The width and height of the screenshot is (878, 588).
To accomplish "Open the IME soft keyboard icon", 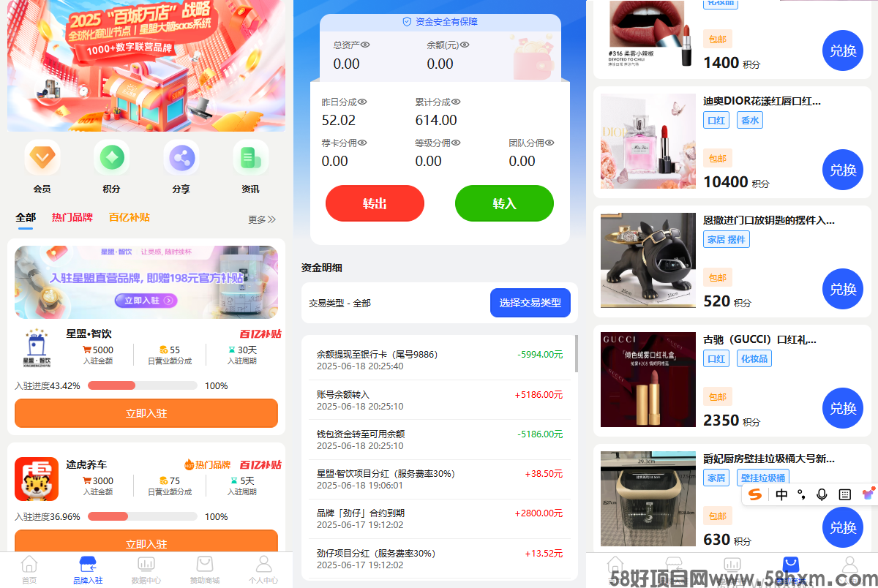I will (x=844, y=494).
